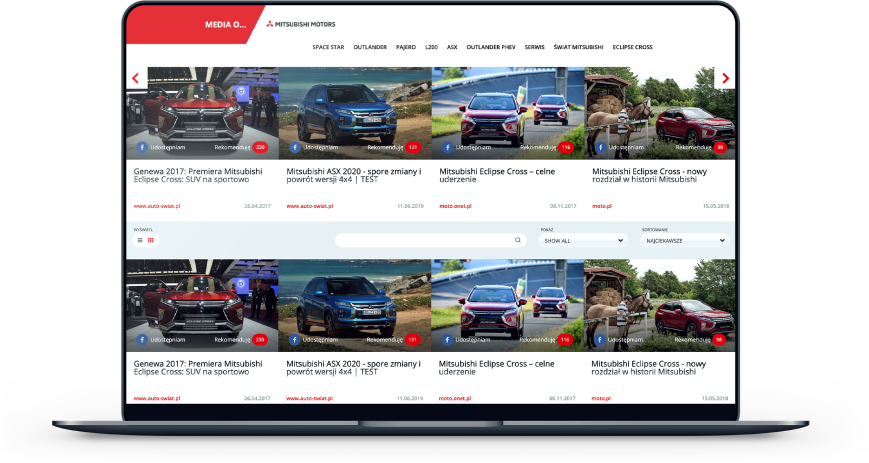
Task: Open carousel article 'Eclipse Cross - nowy rozdział w historii'
Action: [x=650, y=175]
